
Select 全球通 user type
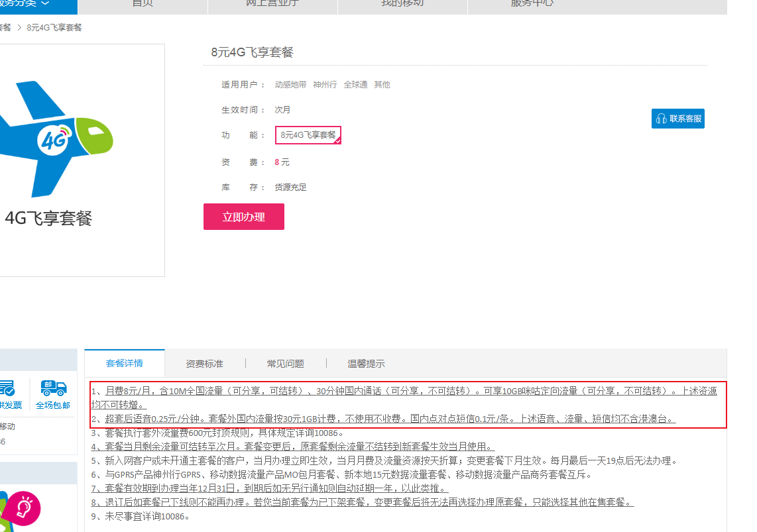pyautogui.click(x=355, y=84)
